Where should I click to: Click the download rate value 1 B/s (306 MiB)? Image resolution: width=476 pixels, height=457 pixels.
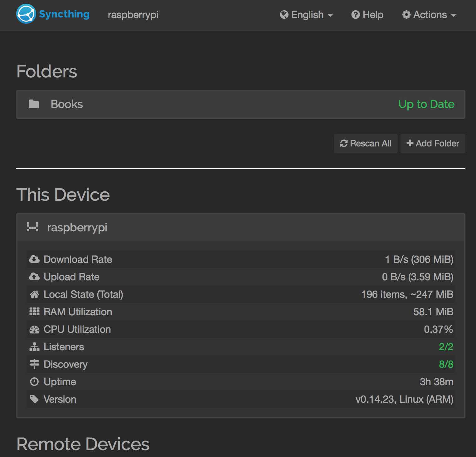[419, 259]
